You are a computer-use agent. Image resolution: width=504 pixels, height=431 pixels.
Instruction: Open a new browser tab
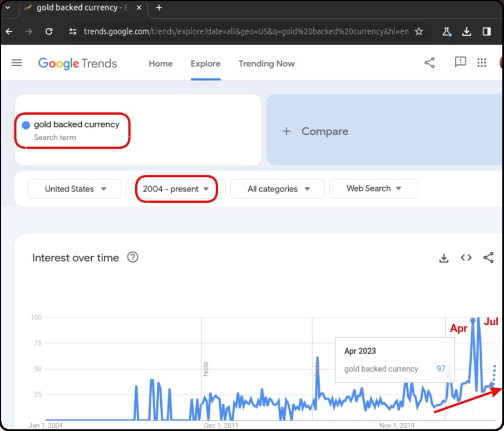pos(159,7)
